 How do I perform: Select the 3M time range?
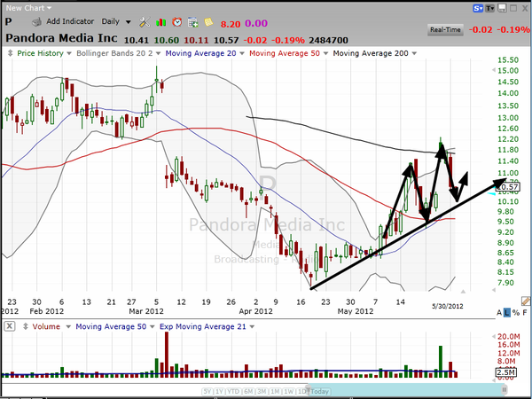262,392
